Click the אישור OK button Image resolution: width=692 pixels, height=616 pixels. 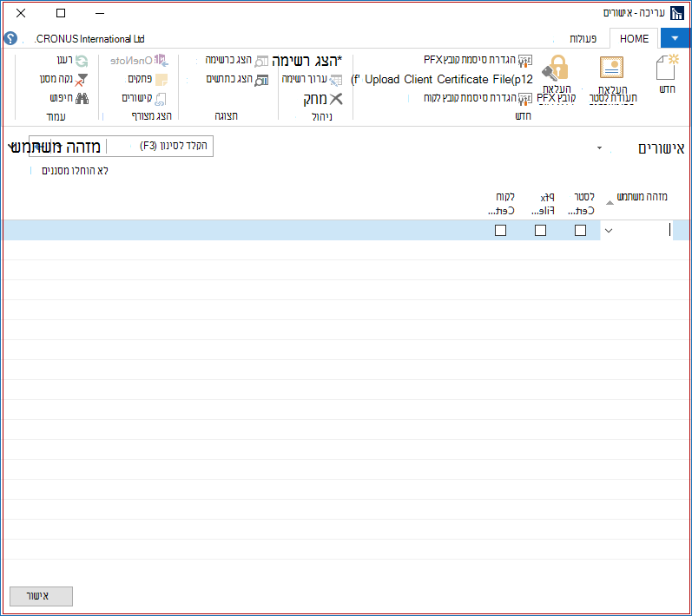click(x=41, y=596)
